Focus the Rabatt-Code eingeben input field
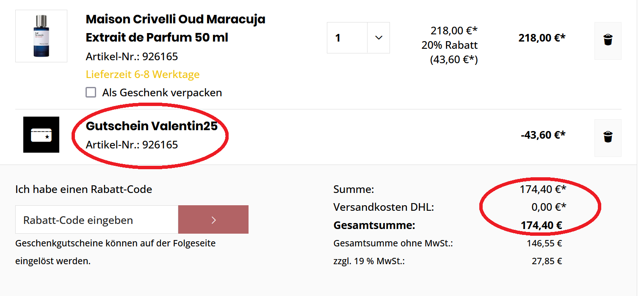 click(97, 220)
